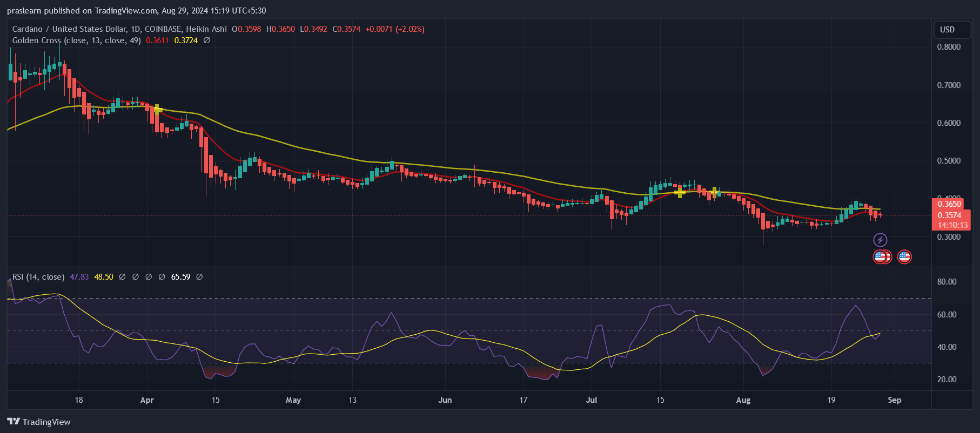Click the 17 date label on time axis
Screen dimensions: 980x433
[x=523, y=400]
